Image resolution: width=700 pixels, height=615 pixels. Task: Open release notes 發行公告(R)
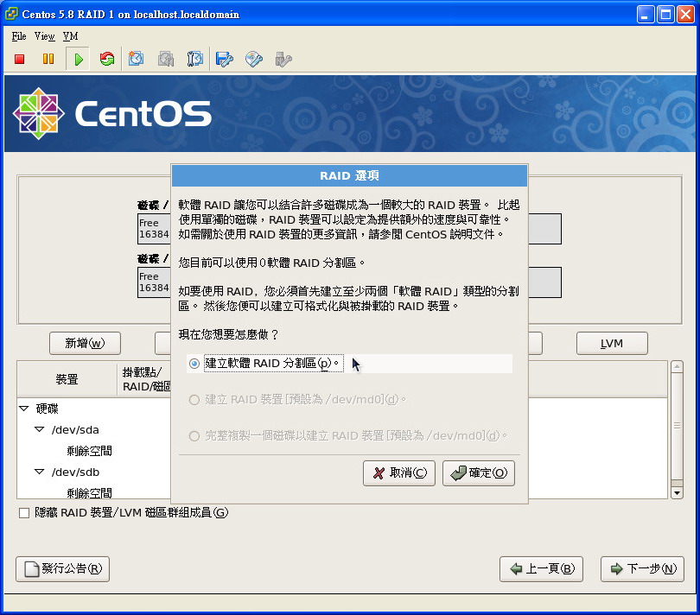click(x=62, y=569)
